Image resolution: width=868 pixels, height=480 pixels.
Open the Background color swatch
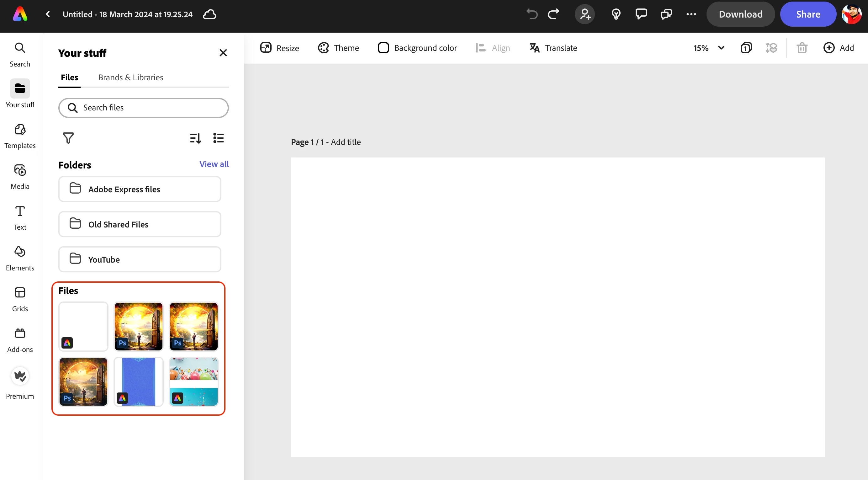[x=383, y=48]
